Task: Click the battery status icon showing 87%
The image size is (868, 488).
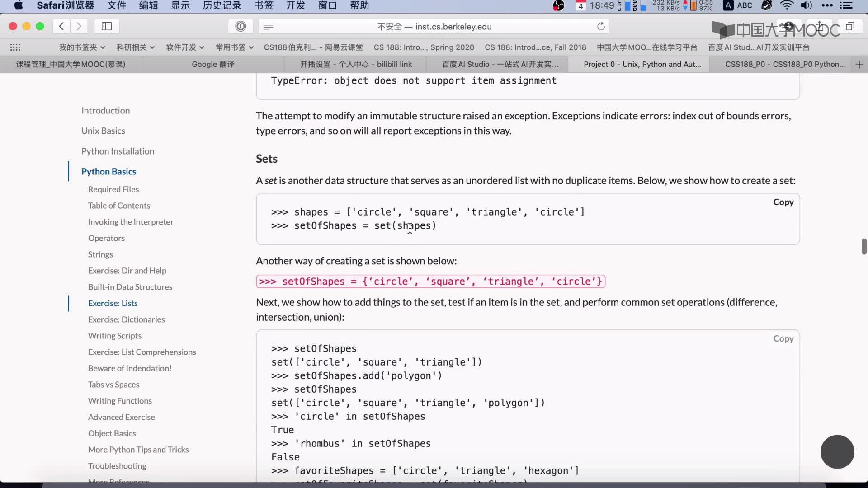Action: pos(701,5)
